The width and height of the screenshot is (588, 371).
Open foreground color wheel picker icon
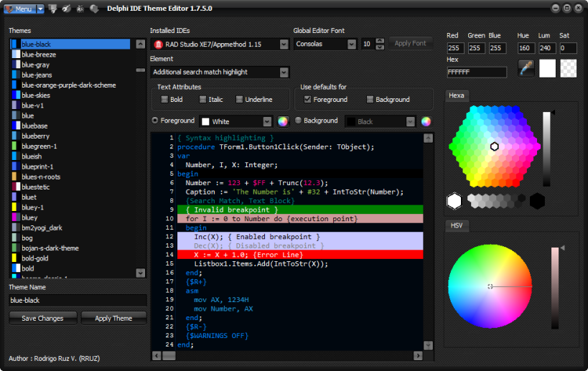(283, 121)
